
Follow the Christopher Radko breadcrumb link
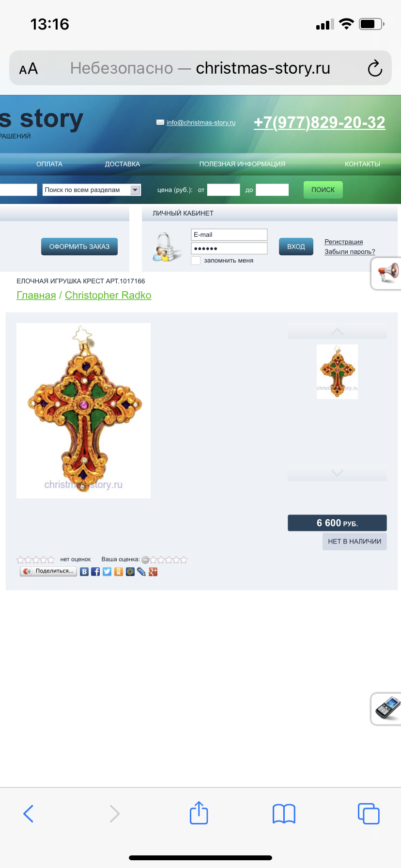[x=108, y=295]
